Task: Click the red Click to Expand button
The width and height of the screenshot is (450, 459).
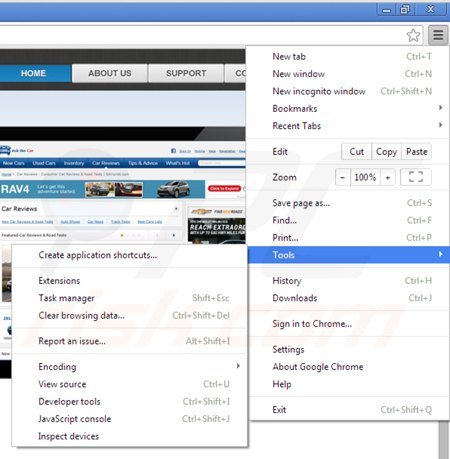Action: coord(224,189)
